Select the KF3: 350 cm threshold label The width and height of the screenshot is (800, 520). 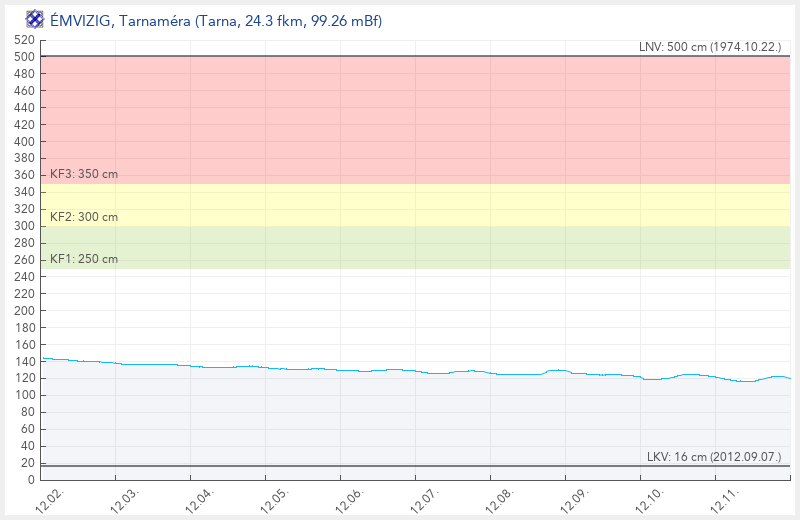[x=84, y=174]
